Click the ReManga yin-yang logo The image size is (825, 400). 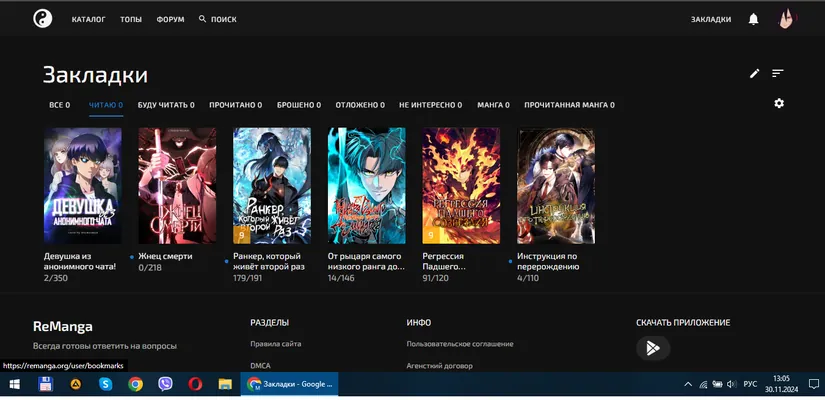(x=43, y=19)
